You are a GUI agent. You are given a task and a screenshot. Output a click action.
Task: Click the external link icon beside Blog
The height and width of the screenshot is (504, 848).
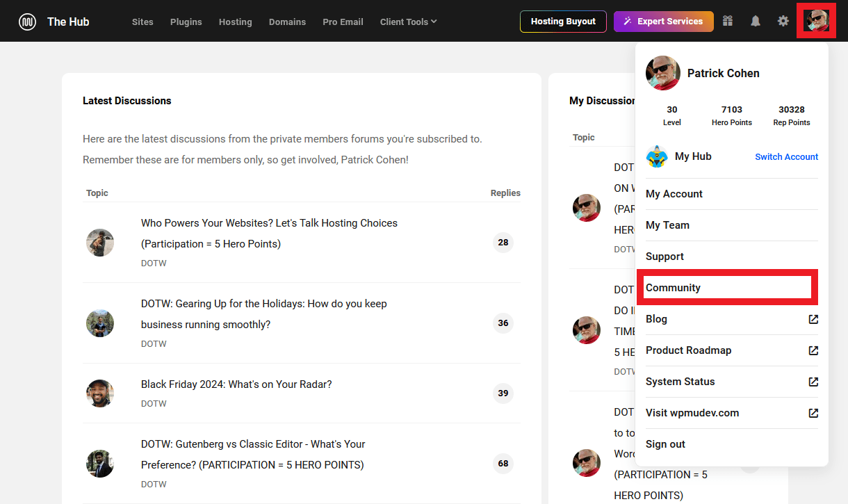pos(813,319)
